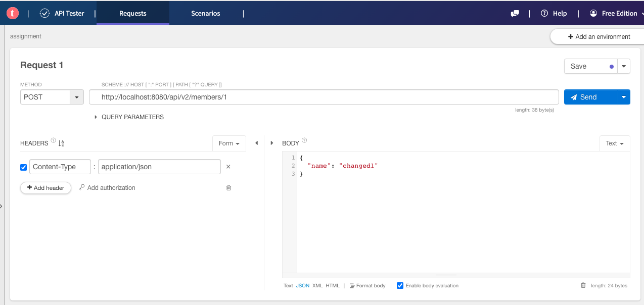Switch body format to XML
This screenshot has height=305, width=644.
click(317, 286)
